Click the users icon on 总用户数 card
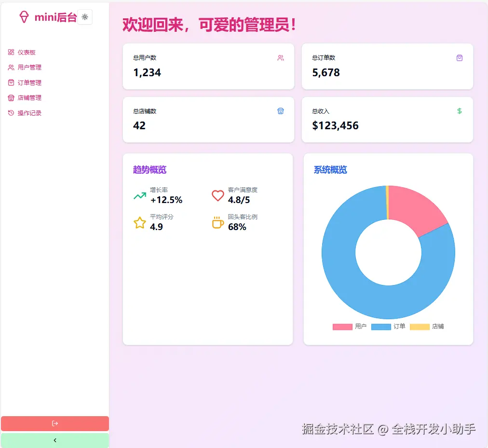Screen dimensions: 488x448 pyautogui.click(x=281, y=57)
